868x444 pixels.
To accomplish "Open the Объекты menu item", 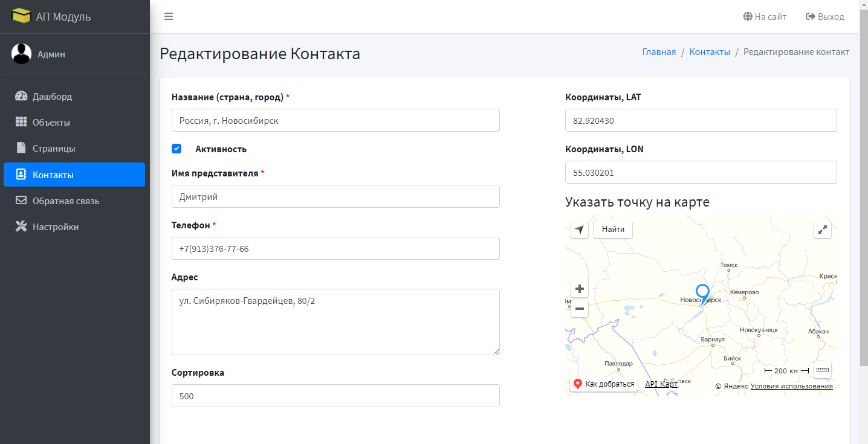I will click(x=74, y=122).
